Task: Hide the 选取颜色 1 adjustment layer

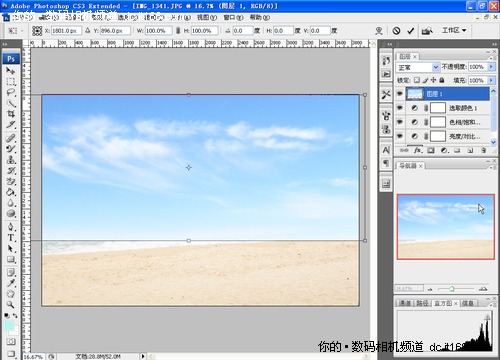Action: tap(399, 108)
